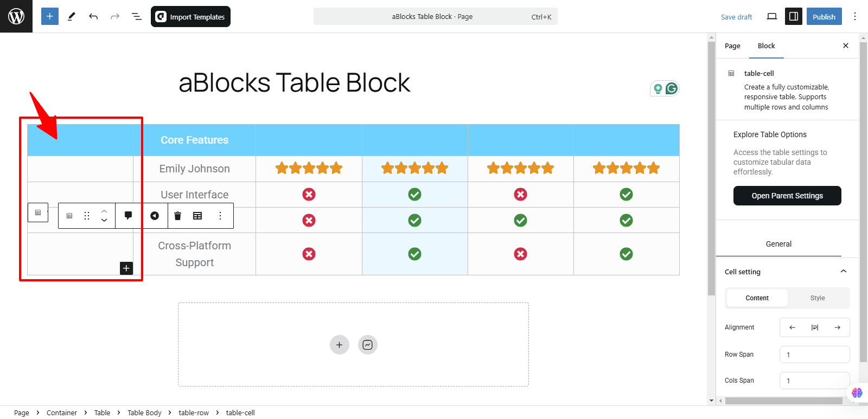Viewport: 868px width, 419px height.
Task: Set alignment to left arrow
Action: click(792, 327)
